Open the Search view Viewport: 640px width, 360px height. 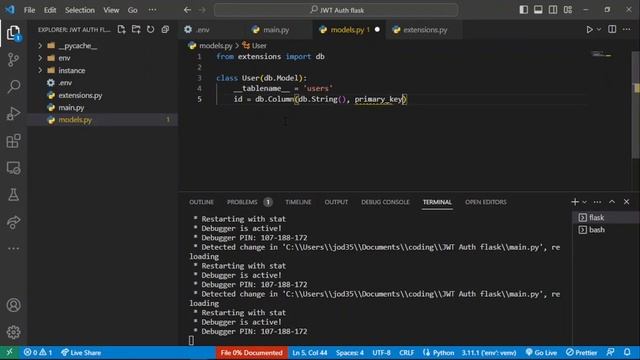13,87
